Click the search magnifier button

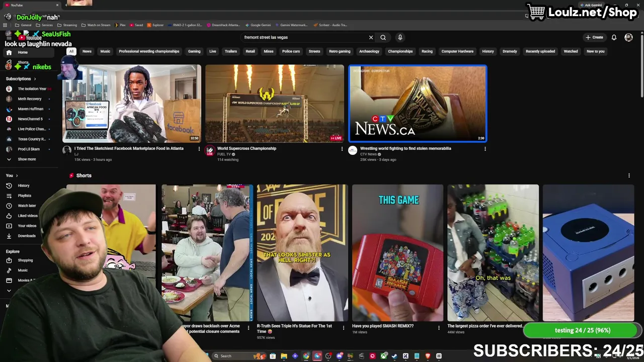click(383, 37)
